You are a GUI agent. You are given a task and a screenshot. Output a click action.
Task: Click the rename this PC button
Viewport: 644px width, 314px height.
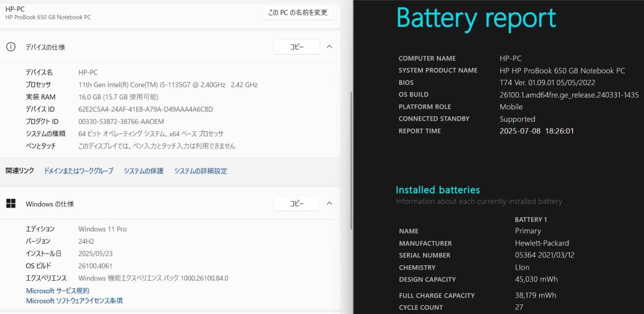coord(298,12)
